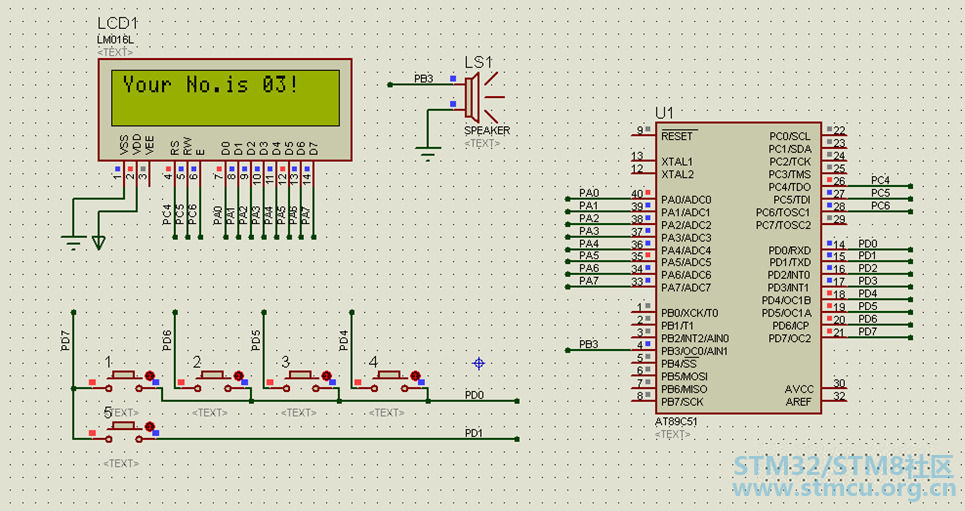Click the 'RS' pin label on the LCD
Screen dimensions: 965x511
(x=175, y=148)
